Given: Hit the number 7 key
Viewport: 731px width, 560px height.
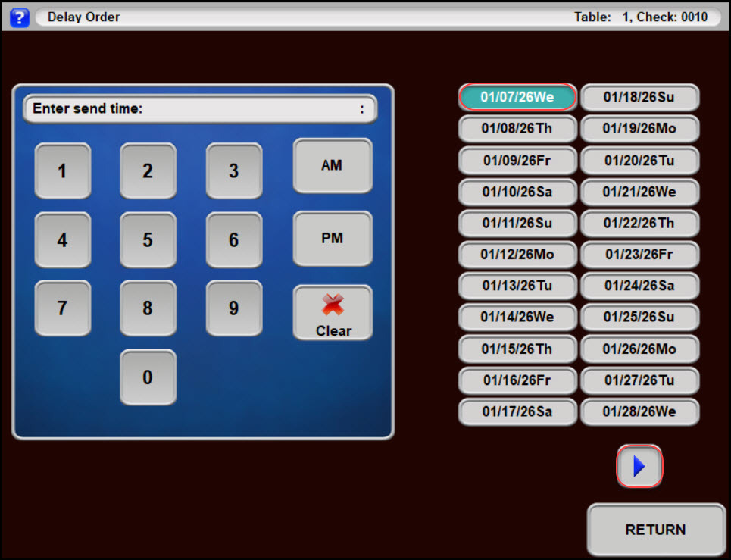Looking at the screenshot, I should point(62,308).
